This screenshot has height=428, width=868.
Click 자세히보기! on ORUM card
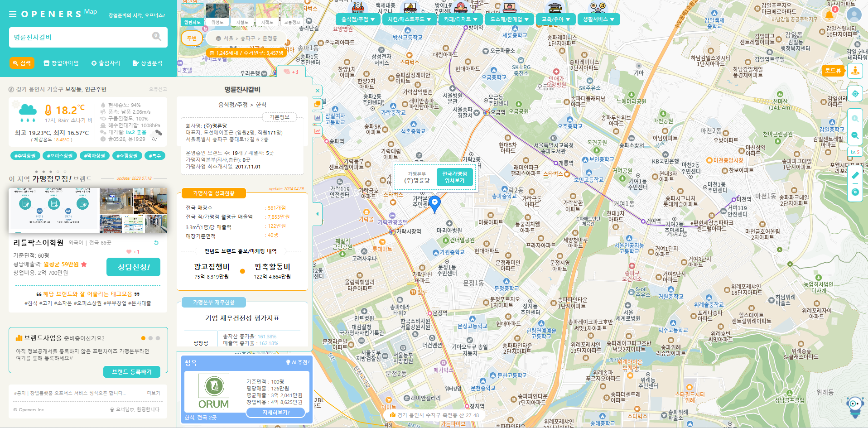click(276, 412)
